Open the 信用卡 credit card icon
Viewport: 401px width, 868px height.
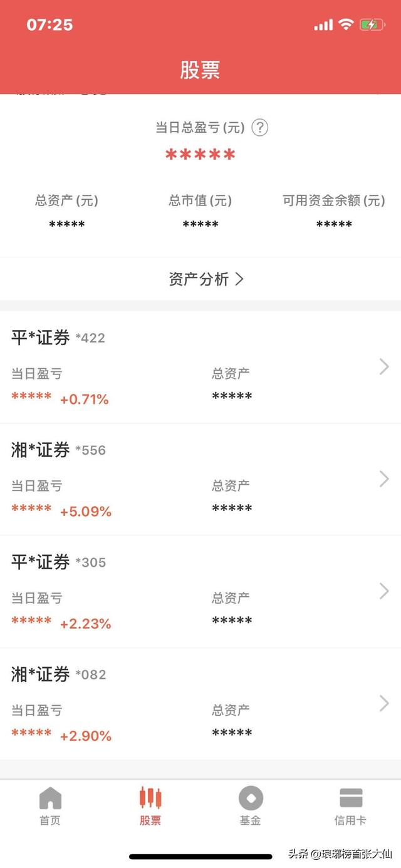(x=351, y=798)
